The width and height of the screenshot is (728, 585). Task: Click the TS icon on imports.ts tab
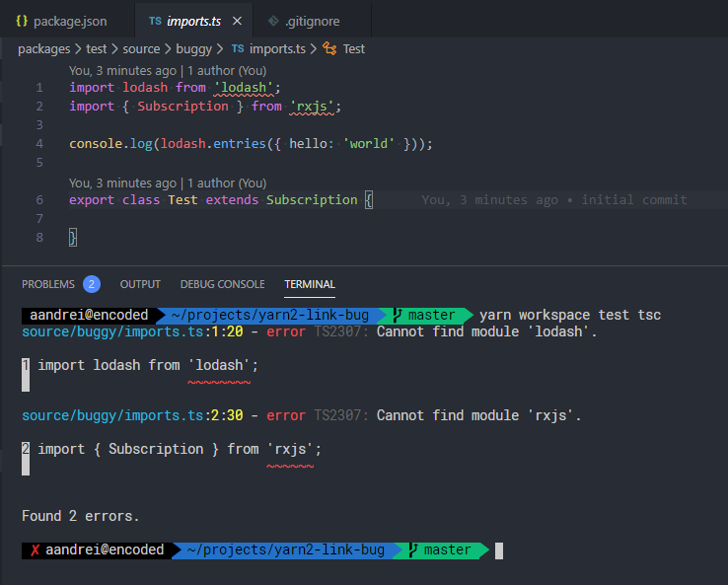[x=155, y=21]
